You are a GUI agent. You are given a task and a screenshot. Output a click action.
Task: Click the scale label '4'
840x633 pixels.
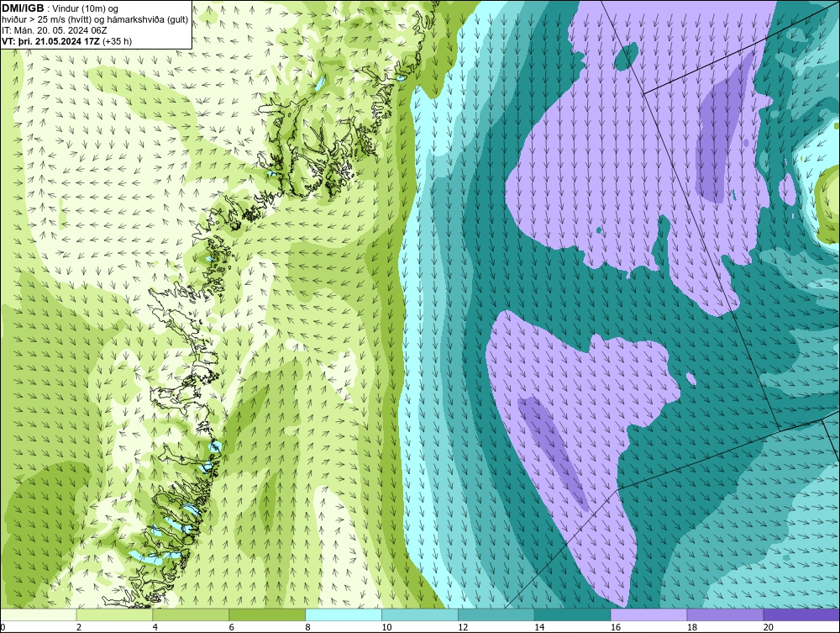(x=155, y=627)
